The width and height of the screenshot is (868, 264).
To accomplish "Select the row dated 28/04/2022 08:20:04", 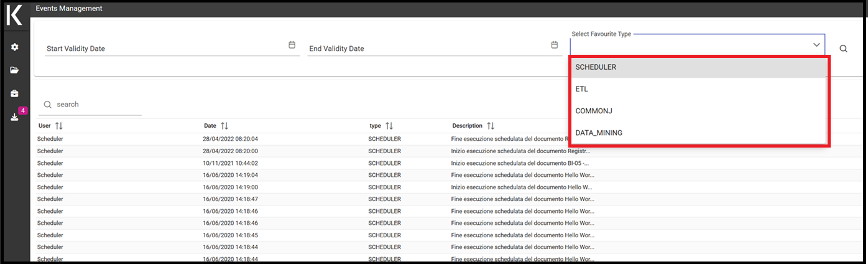I will click(x=435, y=139).
